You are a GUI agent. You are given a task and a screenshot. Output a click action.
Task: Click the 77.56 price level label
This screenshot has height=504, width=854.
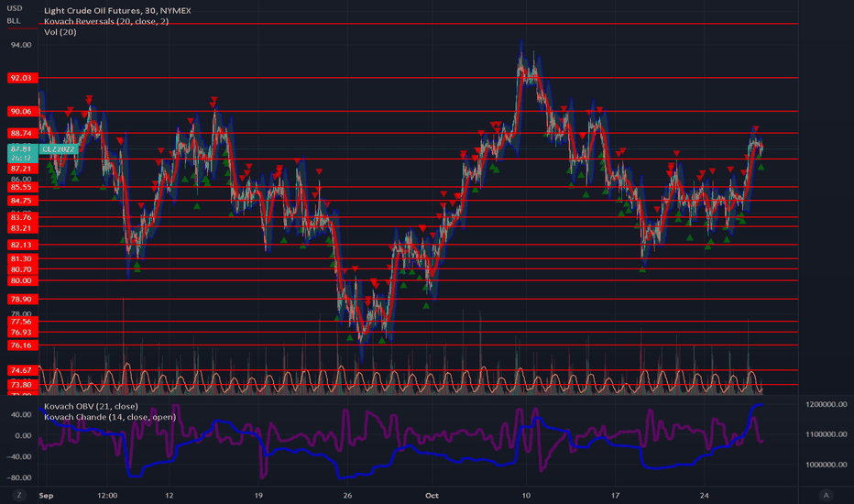(22, 322)
